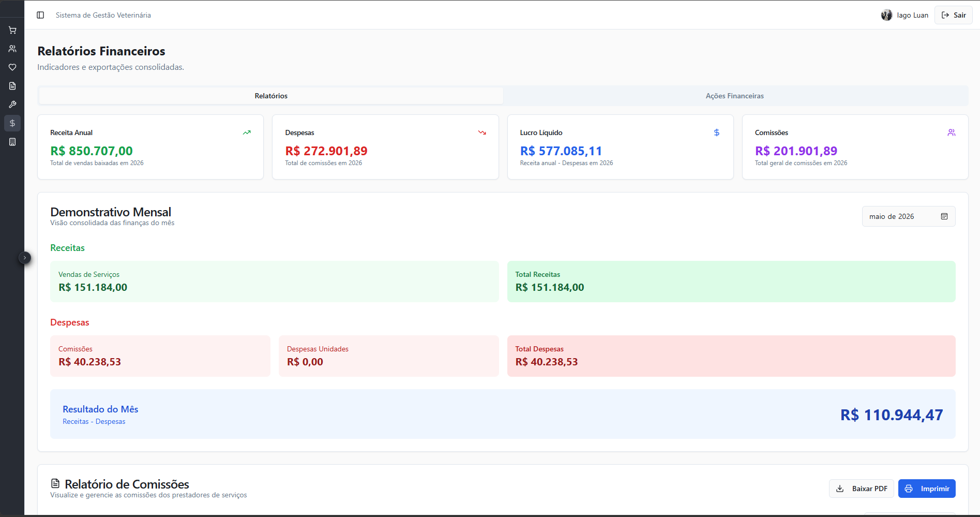Select the dollar sign financial sidebar icon

pyautogui.click(x=12, y=123)
